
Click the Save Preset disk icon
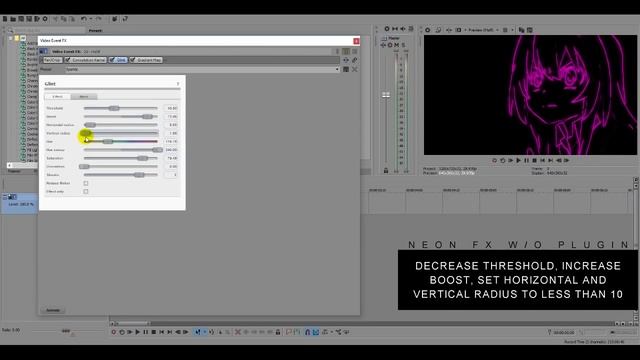pyautogui.click(x=346, y=69)
